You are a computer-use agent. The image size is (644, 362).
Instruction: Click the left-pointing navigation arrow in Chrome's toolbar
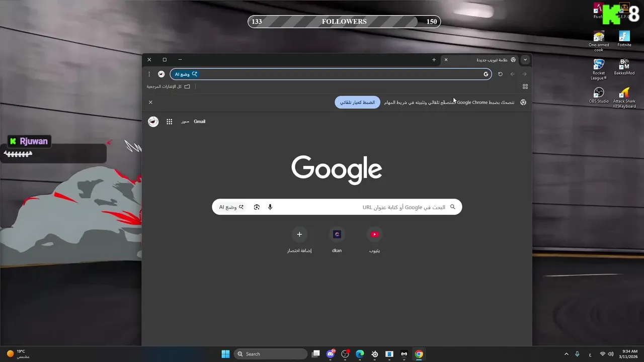pyautogui.click(x=513, y=74)
